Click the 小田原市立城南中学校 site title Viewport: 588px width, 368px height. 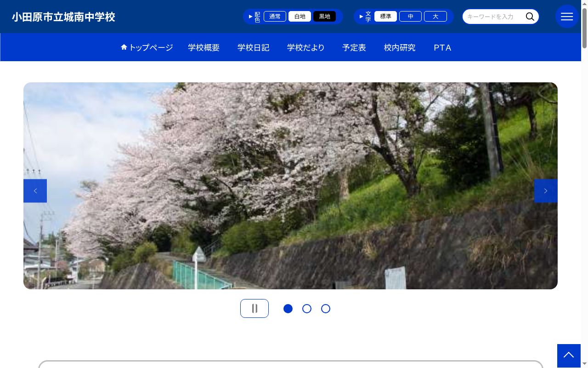63,17
